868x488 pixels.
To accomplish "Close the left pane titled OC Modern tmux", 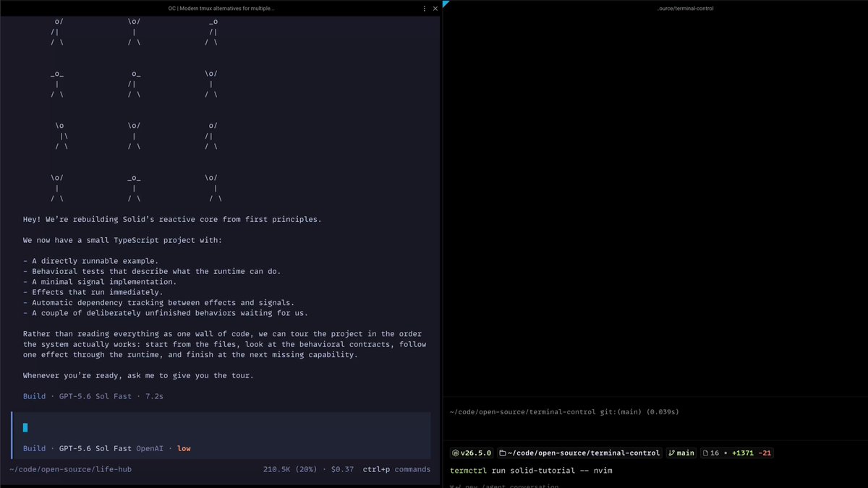I will pos(435,8).
